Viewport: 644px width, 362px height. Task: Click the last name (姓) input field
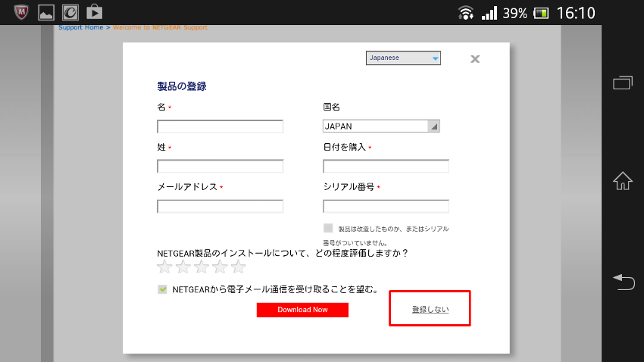[x=220, y=166]
